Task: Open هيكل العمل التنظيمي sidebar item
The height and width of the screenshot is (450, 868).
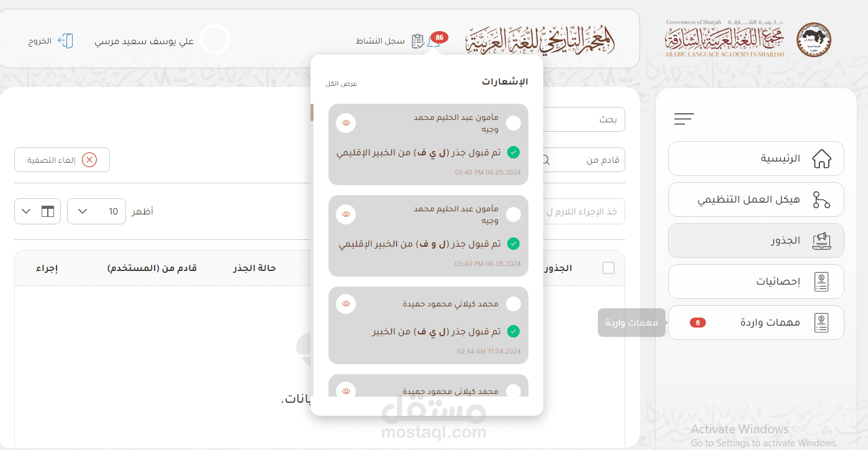Action: 756,200
